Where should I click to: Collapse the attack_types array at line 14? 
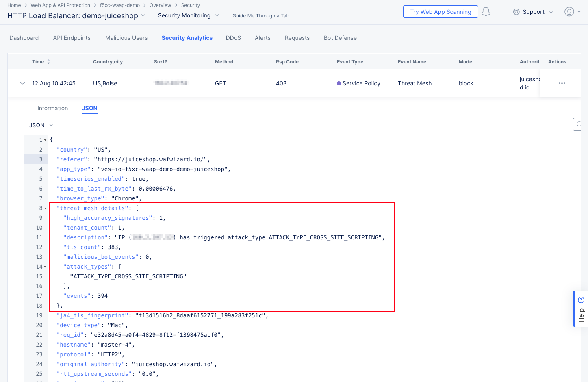point(45,267)
